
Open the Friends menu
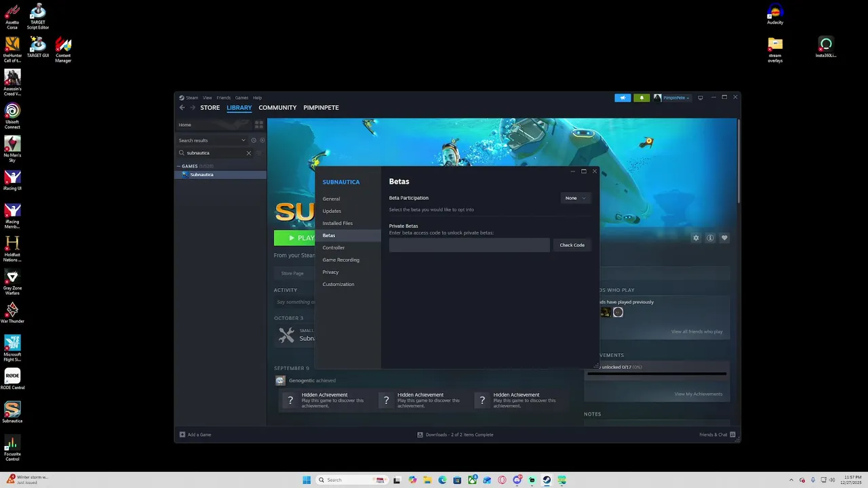pyautogui.click(x=224, y=98)
